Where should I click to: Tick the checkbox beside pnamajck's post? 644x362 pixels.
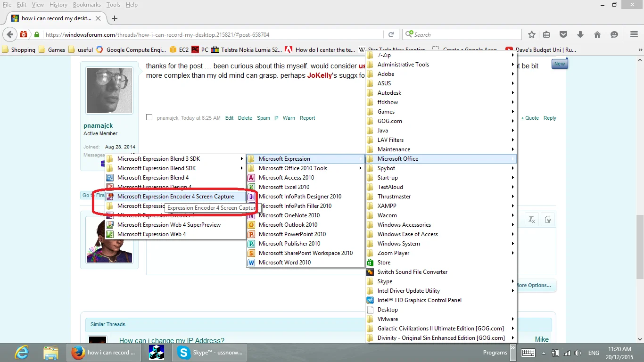[x=149, y=117]
